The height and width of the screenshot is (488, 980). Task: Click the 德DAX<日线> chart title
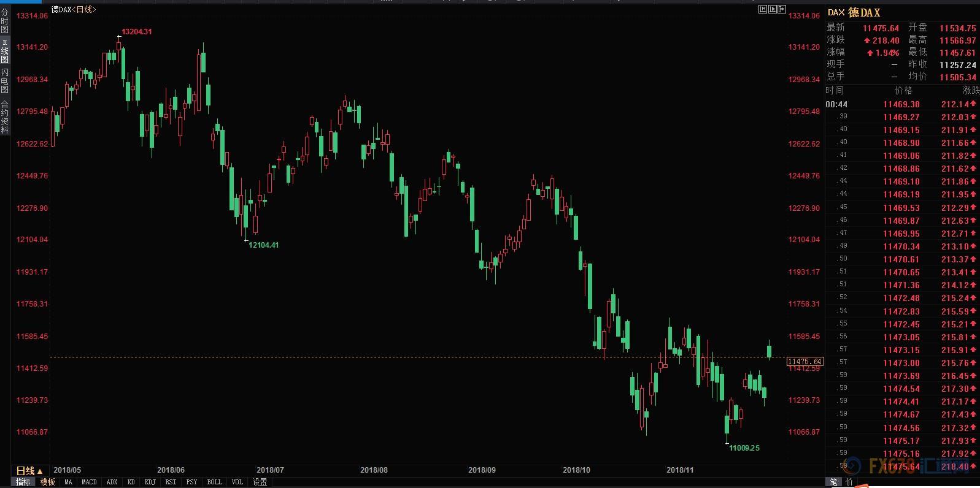74,10
